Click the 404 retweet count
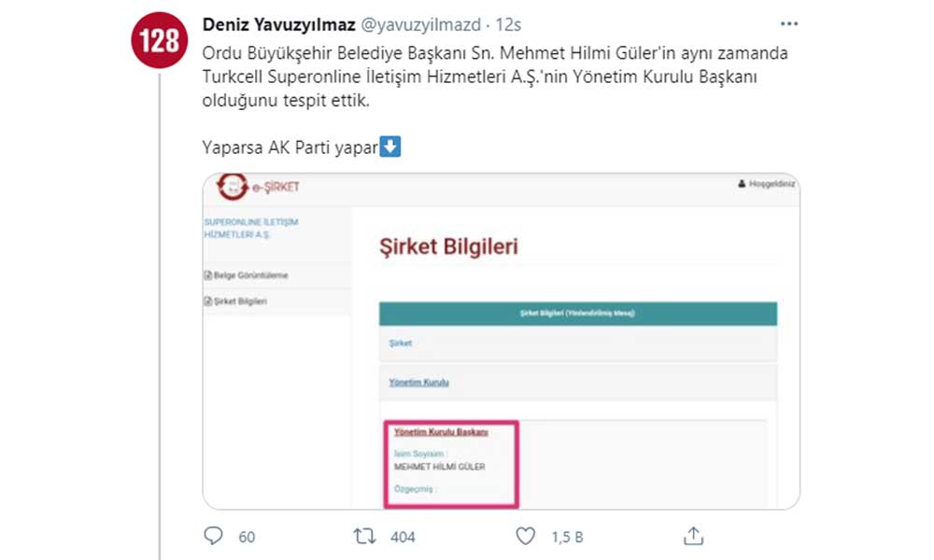The height and width of the screenshot is (560, 934). [403, 537]
